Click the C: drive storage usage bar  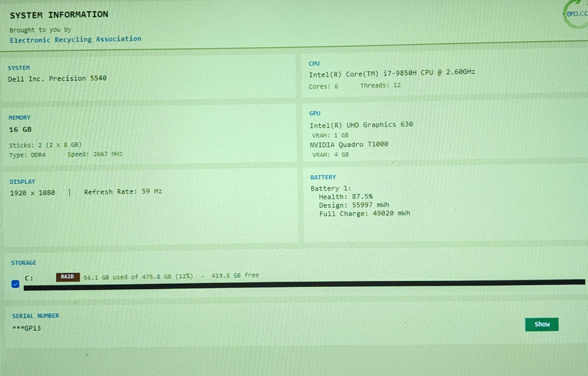tap(304, 285)
